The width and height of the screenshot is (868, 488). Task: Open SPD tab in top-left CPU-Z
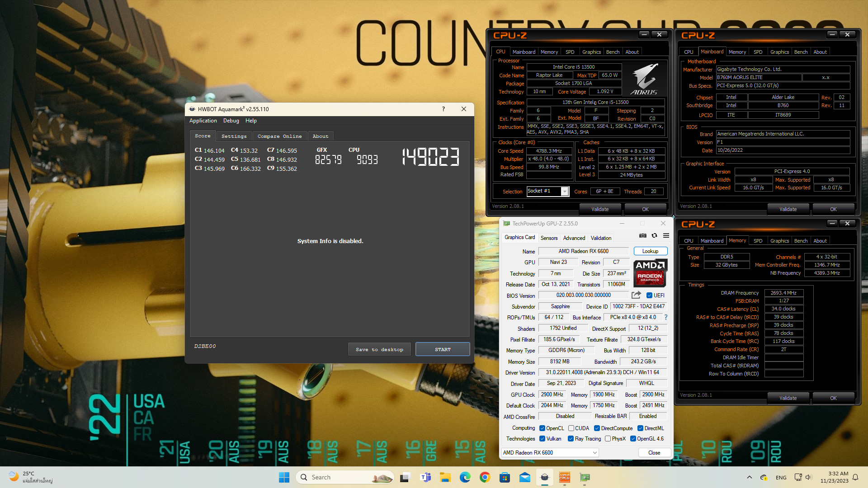(570, 52)
